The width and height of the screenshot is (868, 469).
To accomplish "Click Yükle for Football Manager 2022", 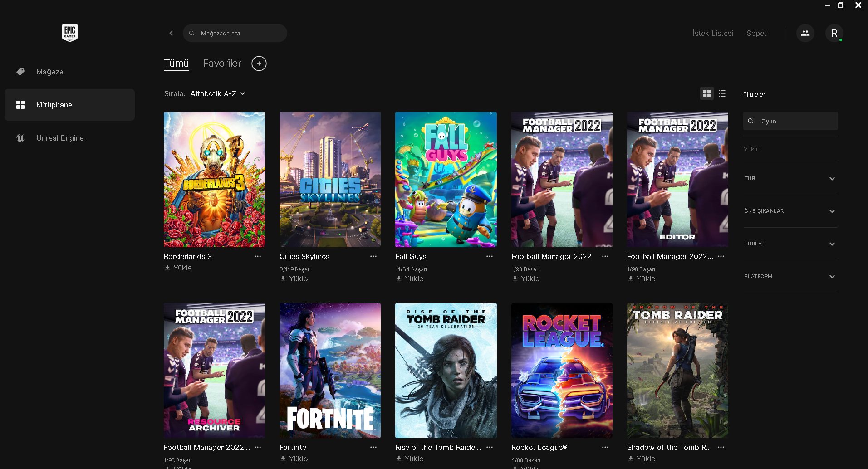I will (526, 278).
